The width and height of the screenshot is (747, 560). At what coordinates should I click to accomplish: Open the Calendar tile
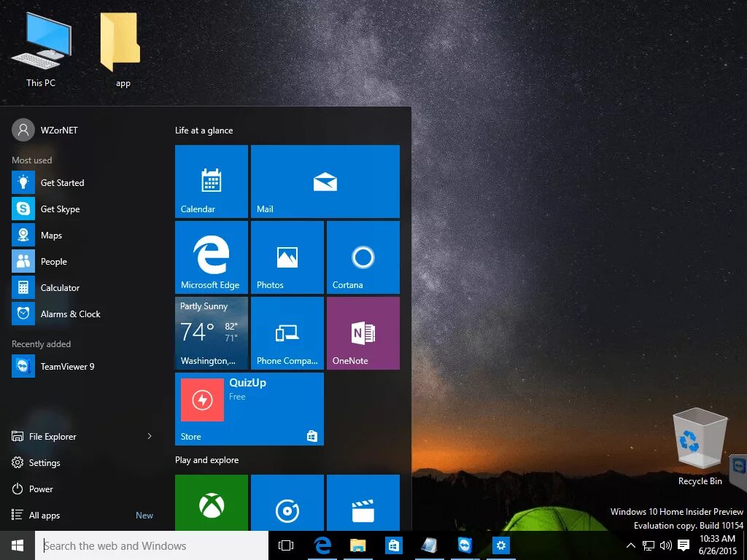point(212,182)
